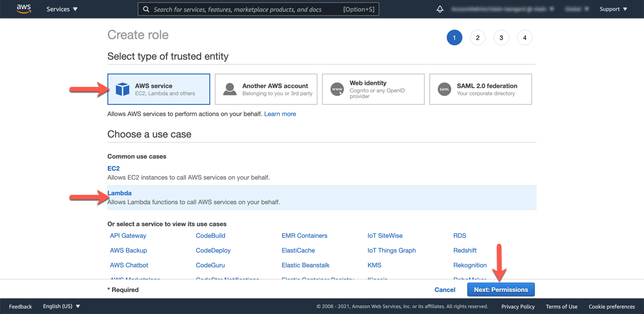The image size is (644, 314).
Task: Open the Learn more link
Action: click(280, 114)
